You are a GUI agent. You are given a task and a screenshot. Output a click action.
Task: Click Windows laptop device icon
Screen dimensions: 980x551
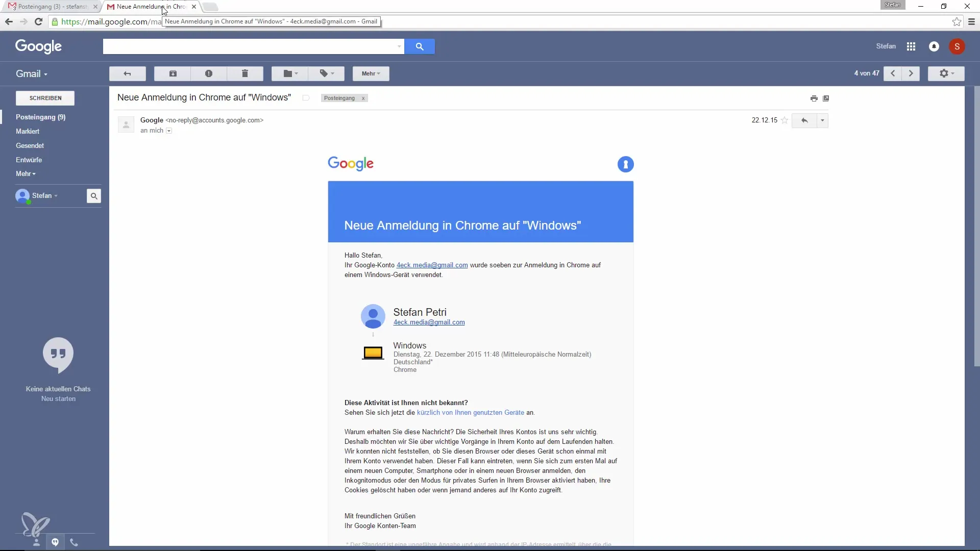tap(373, 353)
